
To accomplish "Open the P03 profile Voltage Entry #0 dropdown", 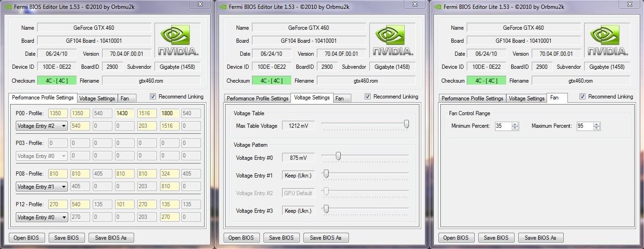I will click(x=41, y=156).
